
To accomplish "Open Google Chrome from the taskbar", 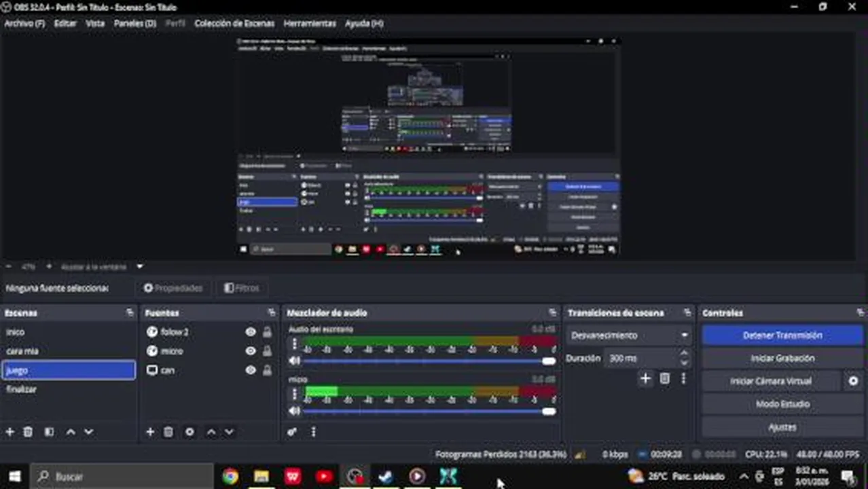I will tap(230, 477).
